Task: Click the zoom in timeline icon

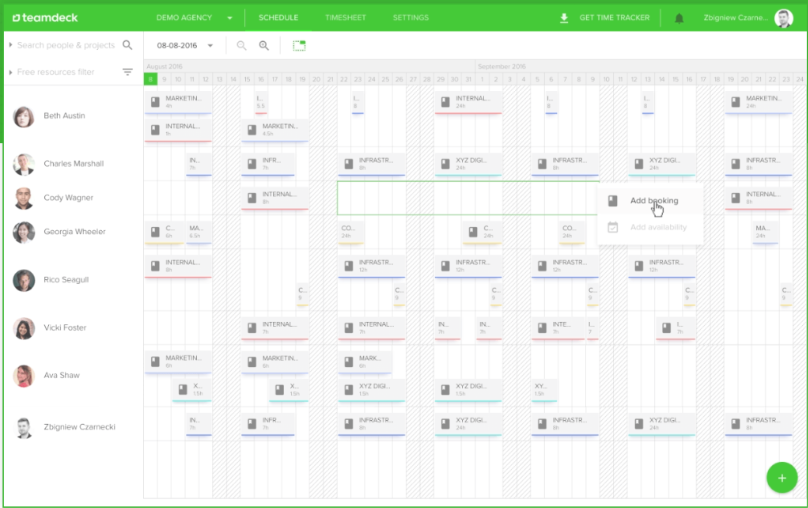Action: click(x=264, y=45)
